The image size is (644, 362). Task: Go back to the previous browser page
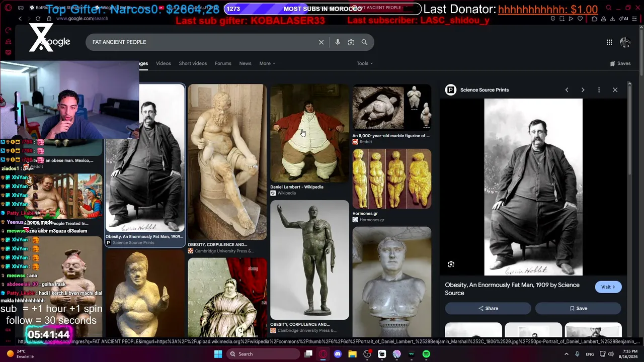tap(20, 19)
